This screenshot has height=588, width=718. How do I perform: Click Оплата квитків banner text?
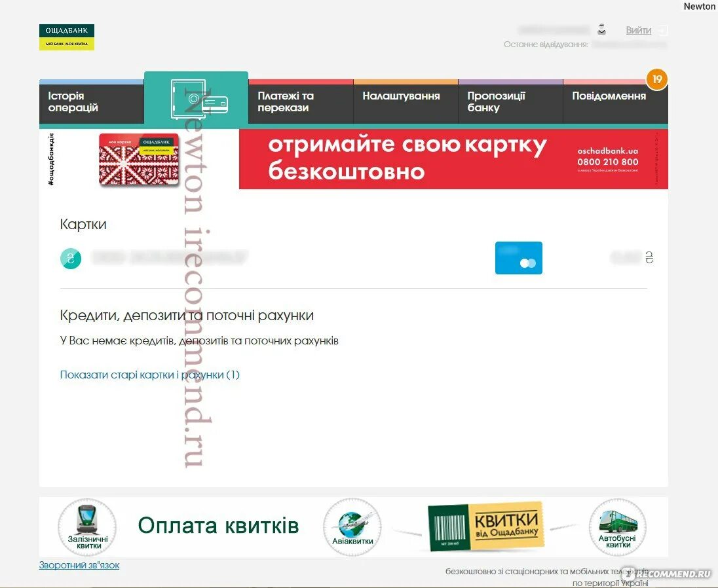[x=218, y=525]
